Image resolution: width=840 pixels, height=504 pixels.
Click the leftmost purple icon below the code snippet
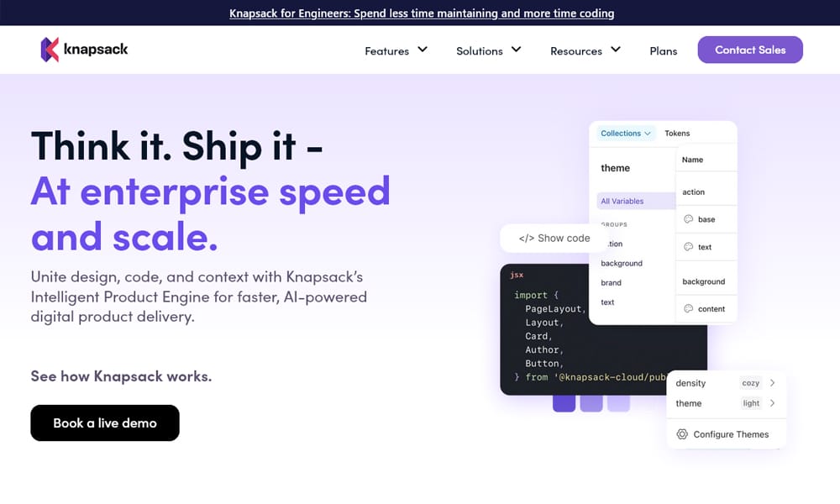click(x=564, y=405)
